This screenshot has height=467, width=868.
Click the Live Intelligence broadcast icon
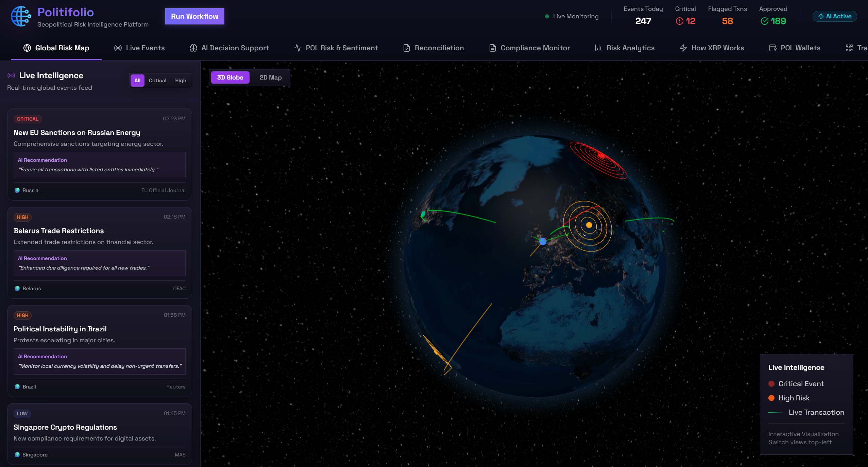pos(11,75)
